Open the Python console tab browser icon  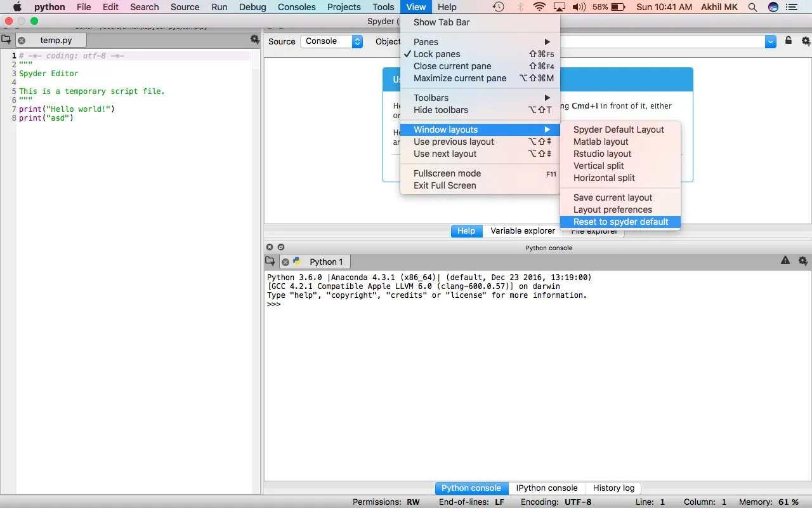pos(270,261)
